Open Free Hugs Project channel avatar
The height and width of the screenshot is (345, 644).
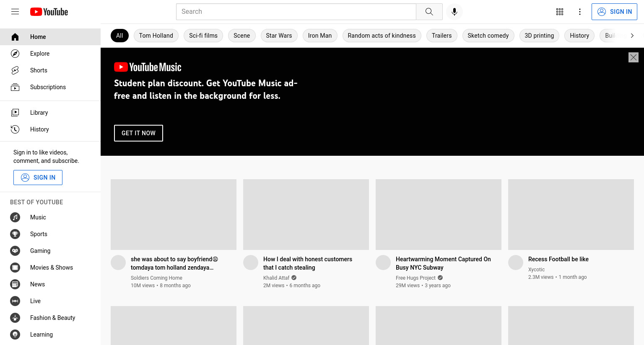tap(383, 263)
